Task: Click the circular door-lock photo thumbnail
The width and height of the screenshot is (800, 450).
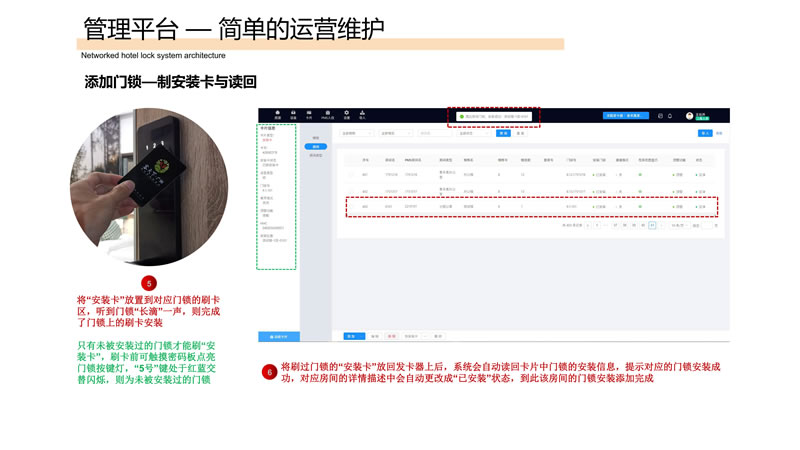Action: pos(149,186)
